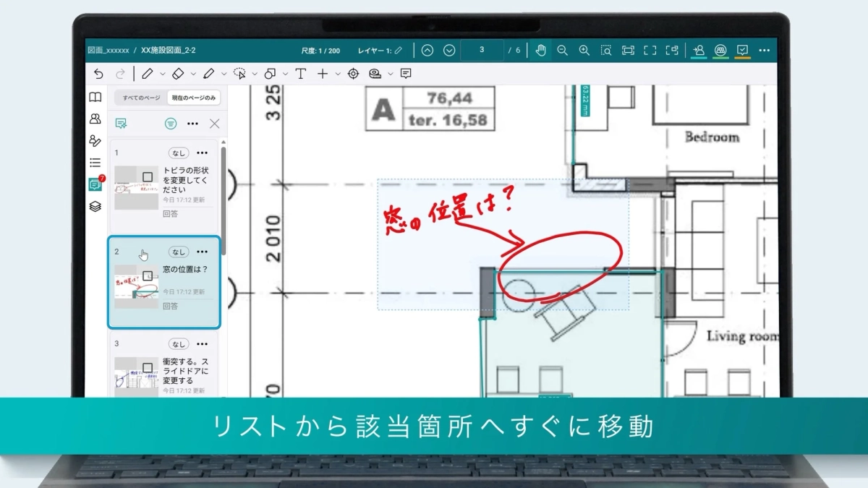Open more options for comment 3
868x488 pixels.
click(x=203, y=343)
